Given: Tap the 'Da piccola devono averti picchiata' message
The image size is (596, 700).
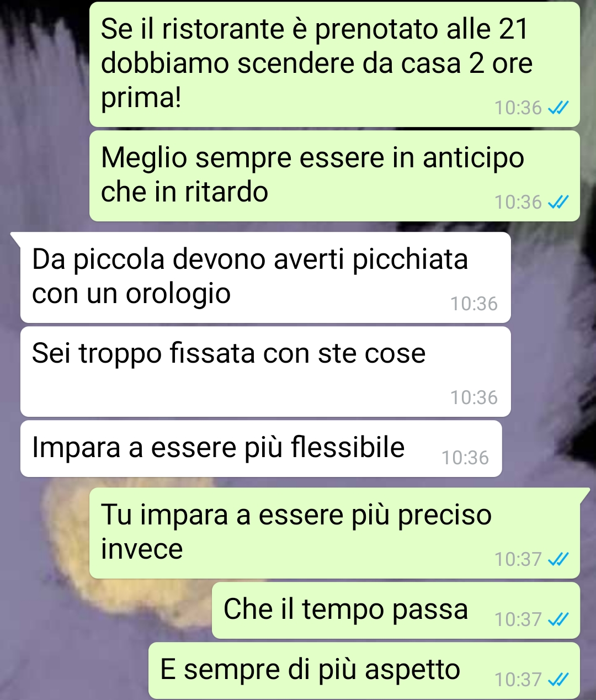Looking at the screenshot, I should pyautogui.click(x=265, y=277).
